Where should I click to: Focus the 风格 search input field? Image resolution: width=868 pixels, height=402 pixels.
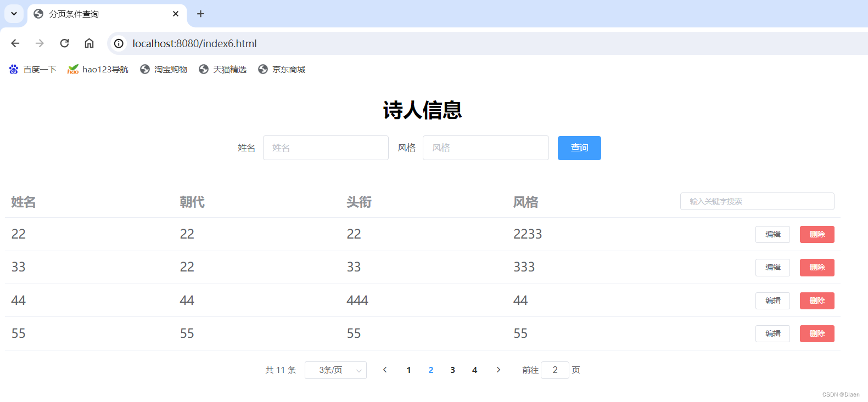486,148
